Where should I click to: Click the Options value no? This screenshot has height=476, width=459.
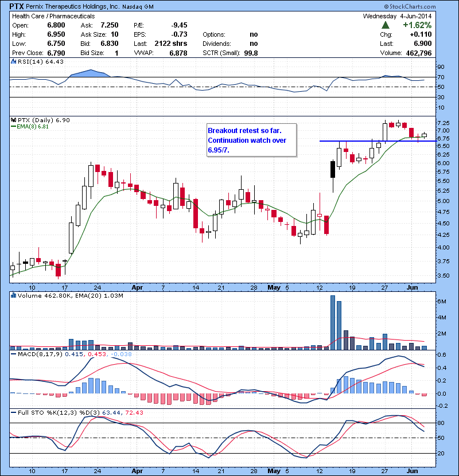point(254,34)
